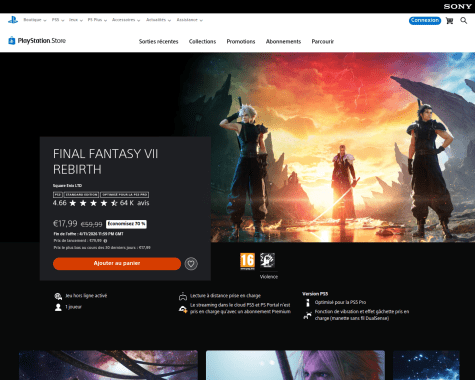Viewport: 475px width, 380px height.
Task: Expand the PS Plus dropdown menu
Action: coord(97,20)
